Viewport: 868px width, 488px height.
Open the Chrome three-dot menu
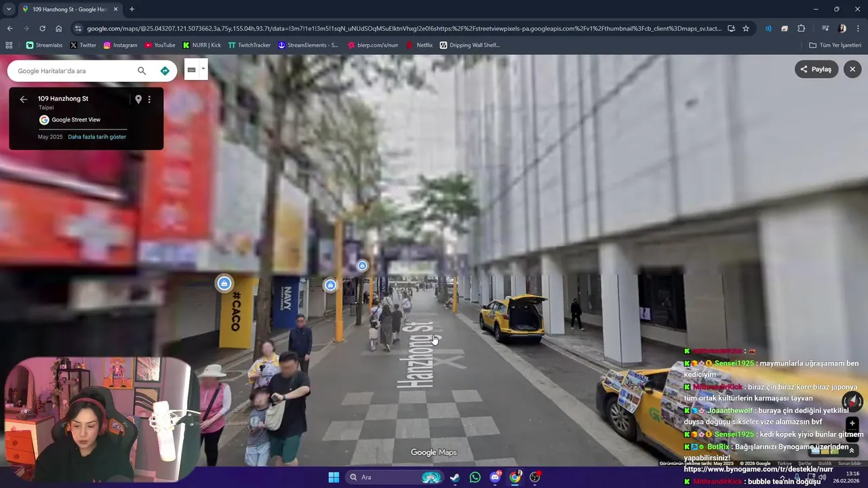[859, 28]
